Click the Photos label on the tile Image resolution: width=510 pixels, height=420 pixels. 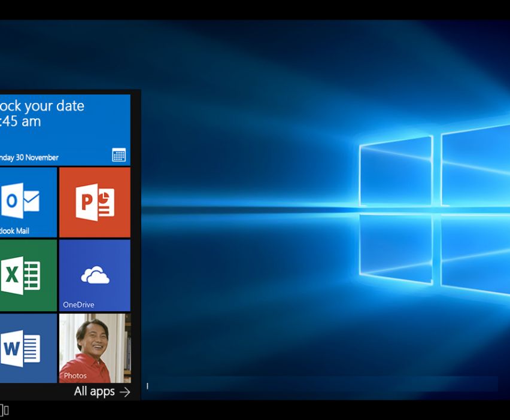[x=75, y=376]
